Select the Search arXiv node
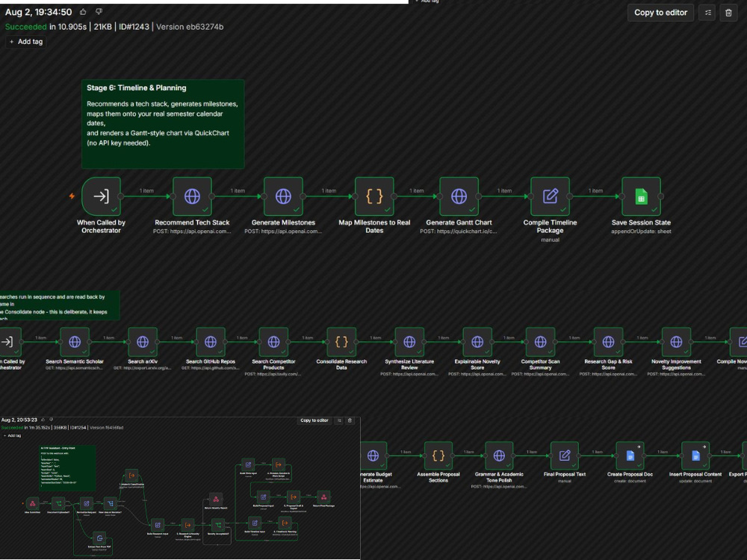 tap(143, 342)
